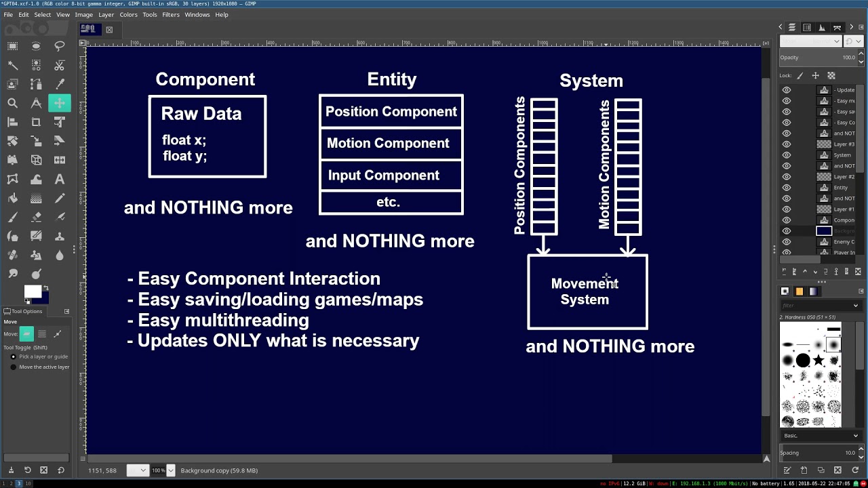Viewport: 868px width, 488px height.
Task: Toggle visibility of Layer #3
Action: [787, 144]
